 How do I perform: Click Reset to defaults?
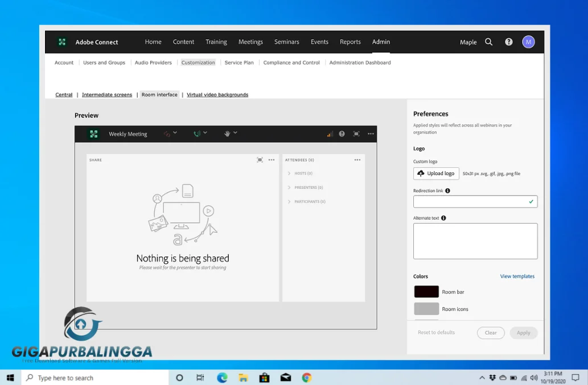tap(436, 333)
